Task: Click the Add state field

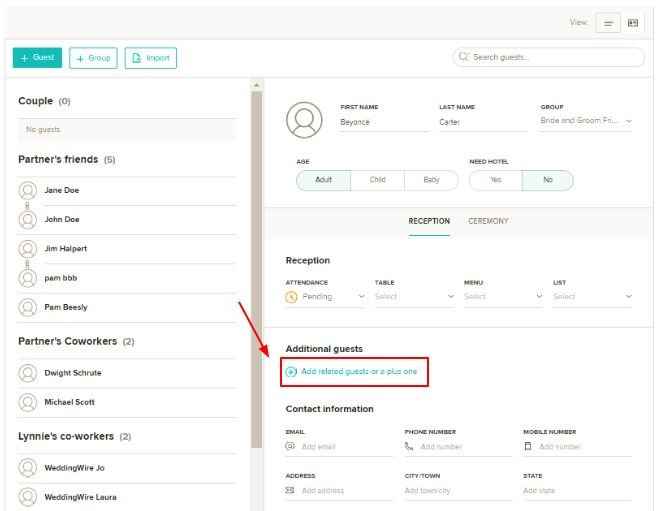Action: point(577,491)
